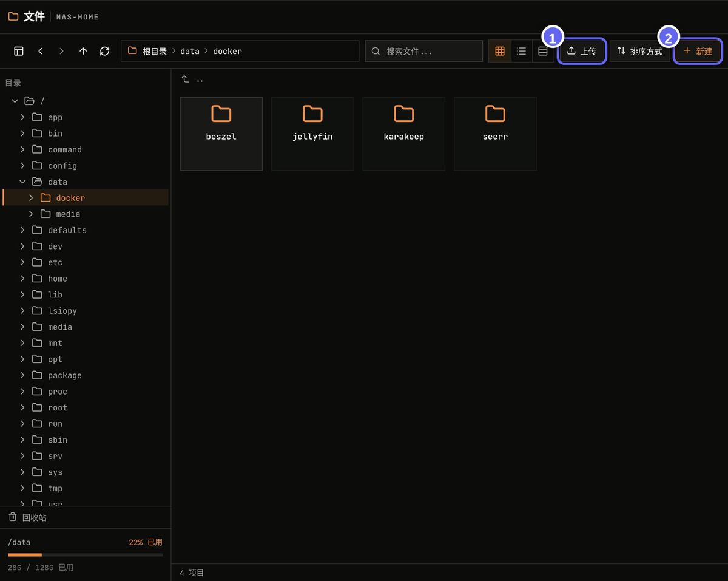Open the beszel folder
Screen dimensions: 728x581
click(221, 134)
